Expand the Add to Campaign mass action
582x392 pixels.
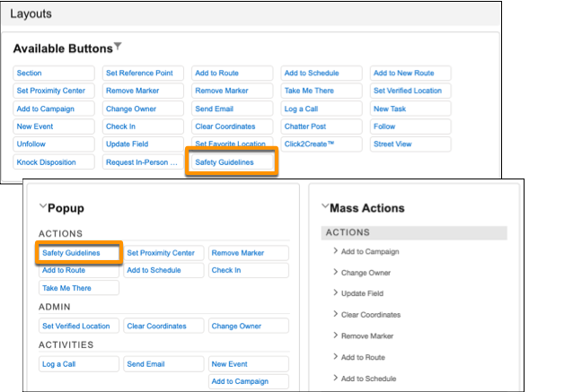pyautogui.click(x=335, y=250)
